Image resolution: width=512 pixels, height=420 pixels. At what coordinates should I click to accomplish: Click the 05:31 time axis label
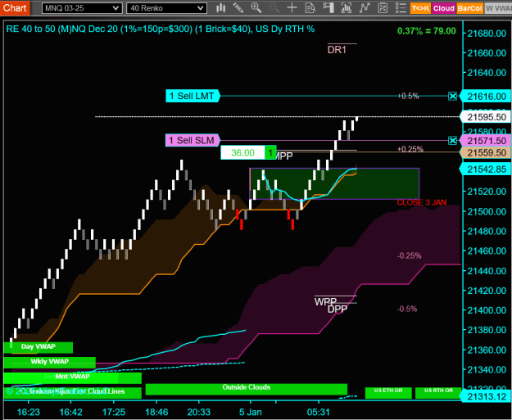pos(319,412)
